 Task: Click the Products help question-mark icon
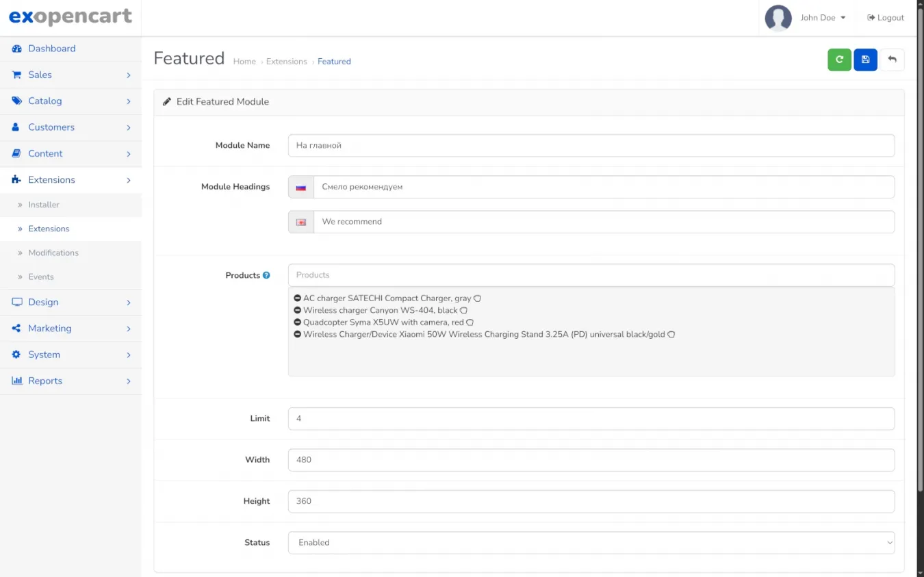pos(266,275)
